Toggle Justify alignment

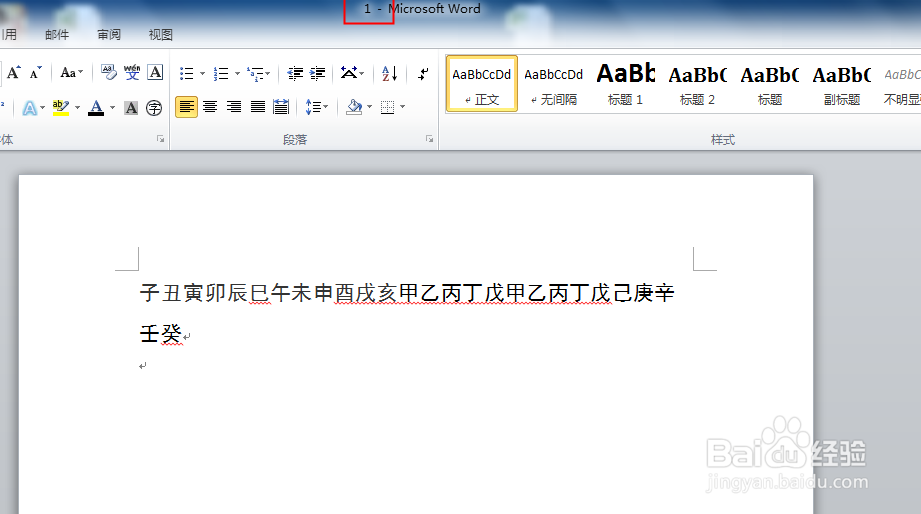[258, 107]
